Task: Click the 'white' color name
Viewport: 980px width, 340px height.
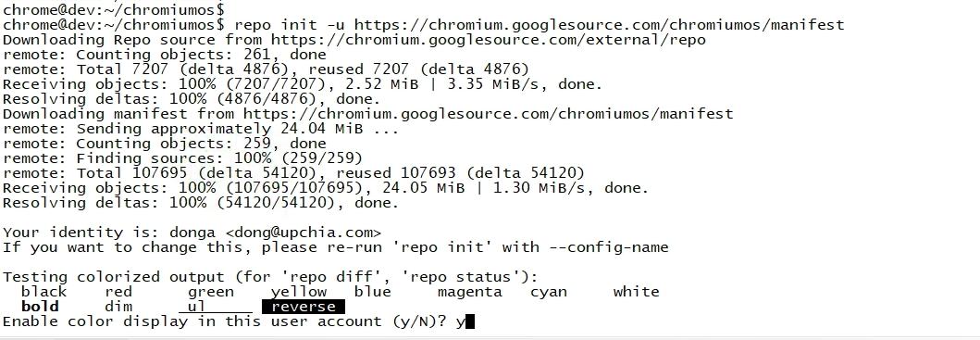Action: click(636, 292)
